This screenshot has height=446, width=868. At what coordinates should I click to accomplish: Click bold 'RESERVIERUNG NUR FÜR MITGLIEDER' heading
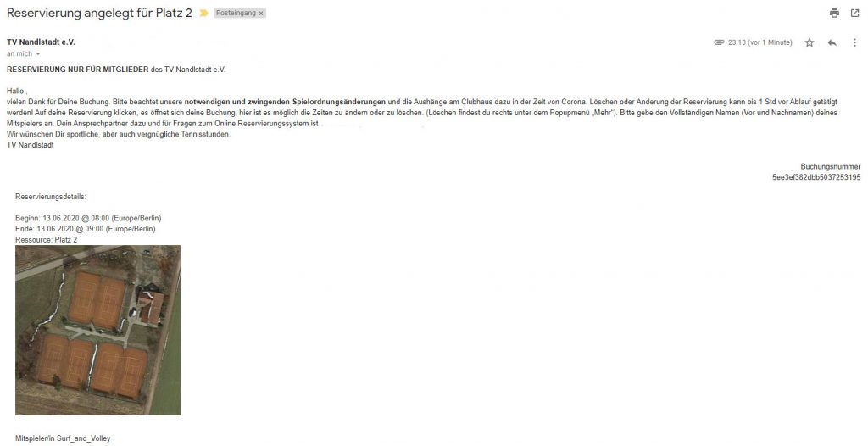77,70
